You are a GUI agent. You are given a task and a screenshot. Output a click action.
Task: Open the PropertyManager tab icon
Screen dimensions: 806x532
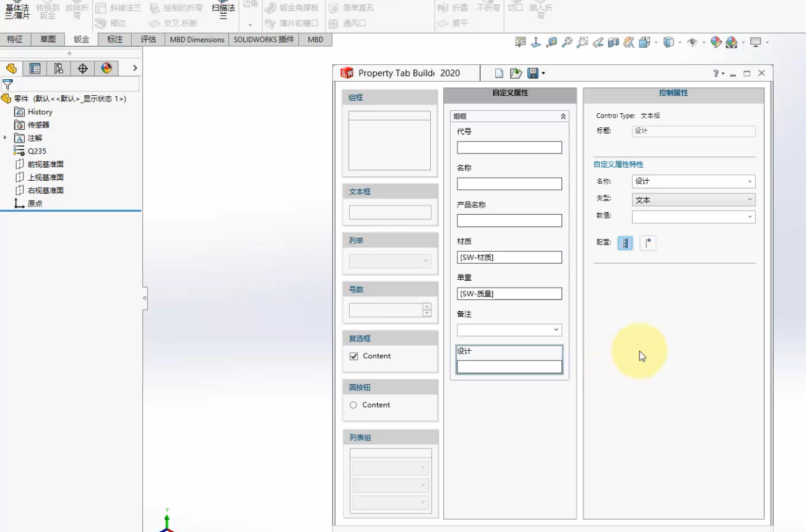pos(35,69)
